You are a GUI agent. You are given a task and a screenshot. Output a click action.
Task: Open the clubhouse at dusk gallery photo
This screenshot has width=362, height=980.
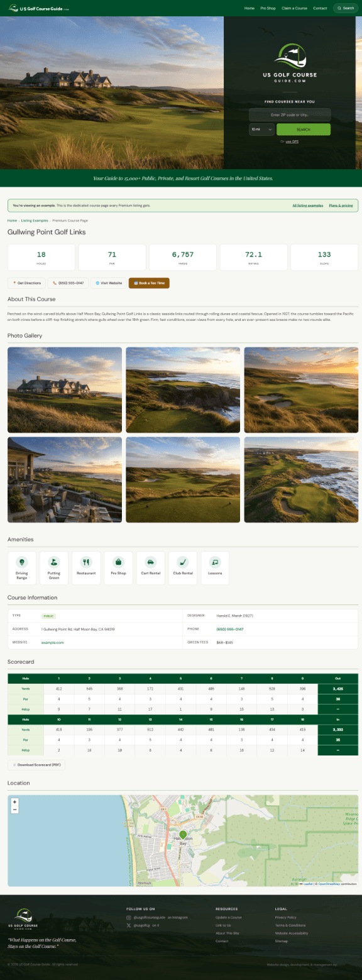coord(65,390)
